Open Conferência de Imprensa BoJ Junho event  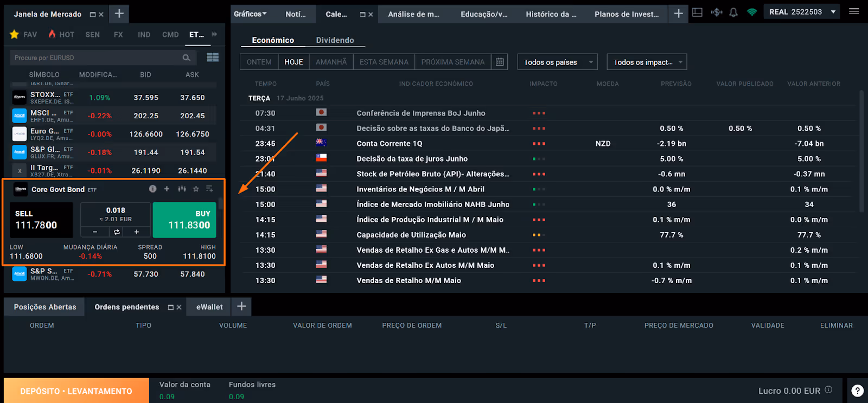pos(420,113)
